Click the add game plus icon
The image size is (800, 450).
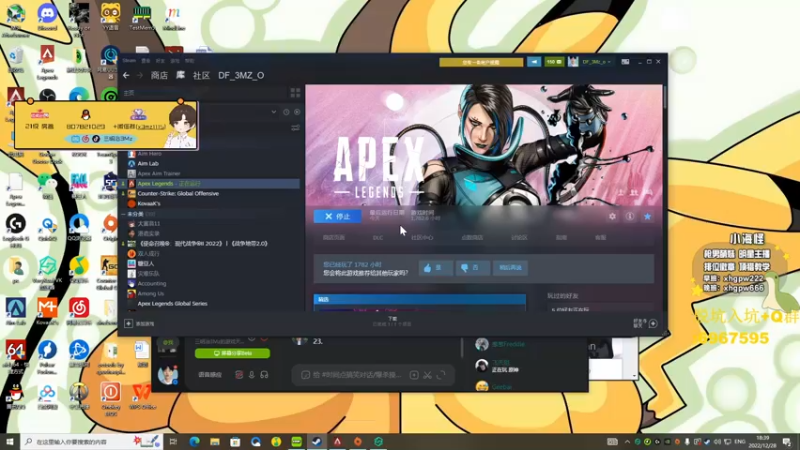[x=129, y=323]
